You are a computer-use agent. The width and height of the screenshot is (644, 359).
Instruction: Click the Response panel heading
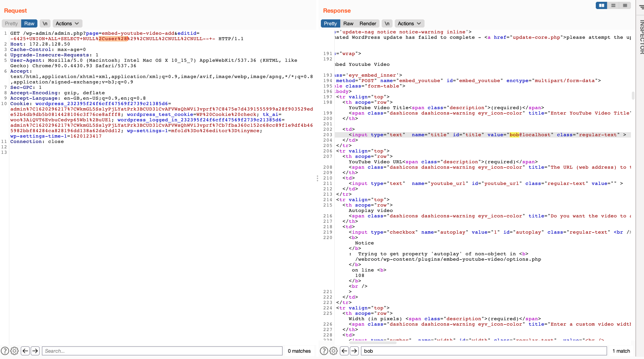(337, 11)
